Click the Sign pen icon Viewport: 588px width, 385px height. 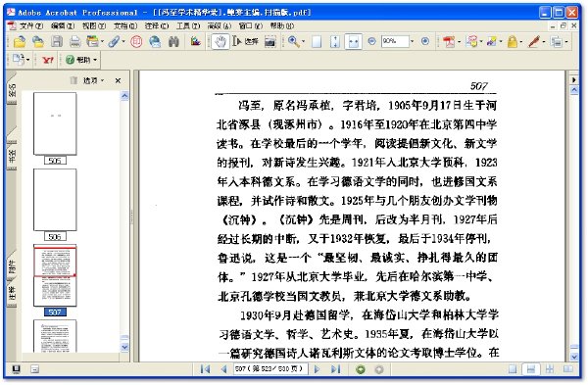coord(534,41)
